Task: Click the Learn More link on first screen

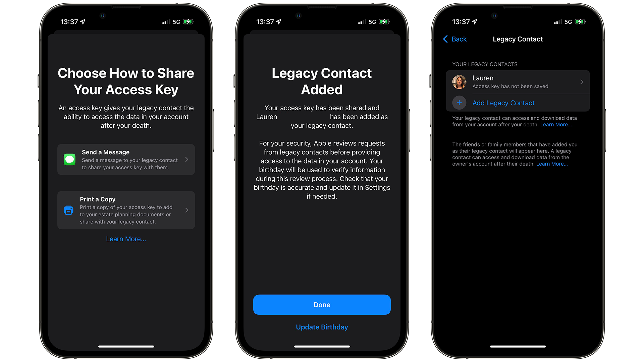Action: tap(126, 239)
